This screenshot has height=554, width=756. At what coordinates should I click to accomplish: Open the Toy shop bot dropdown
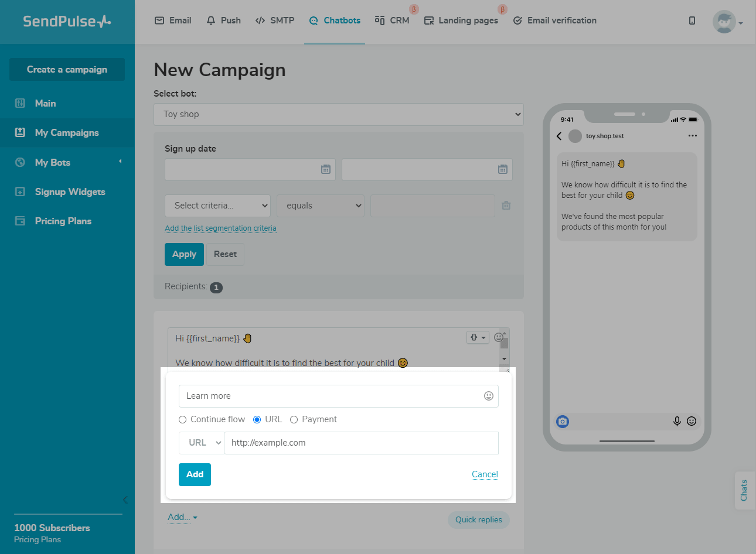338,114
